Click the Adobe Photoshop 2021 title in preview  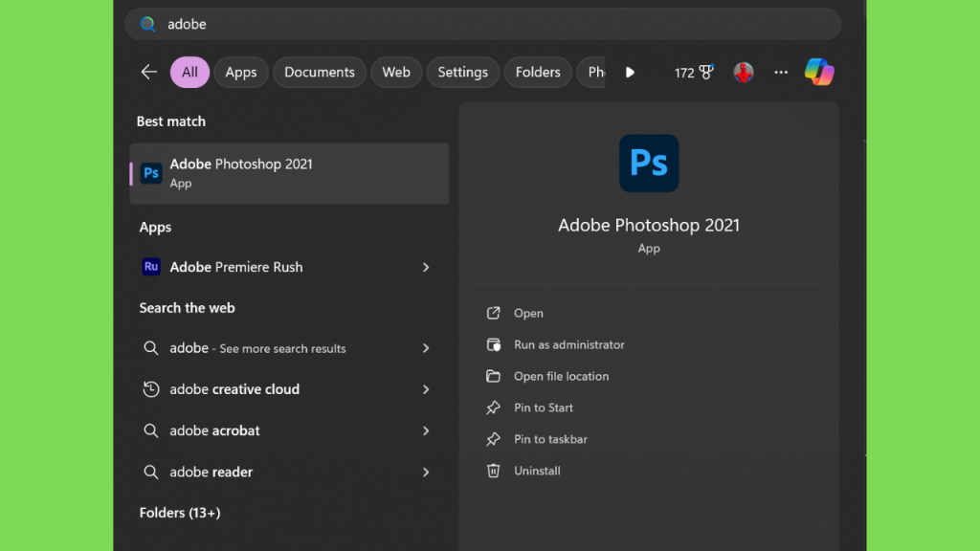tap(649, 225)
